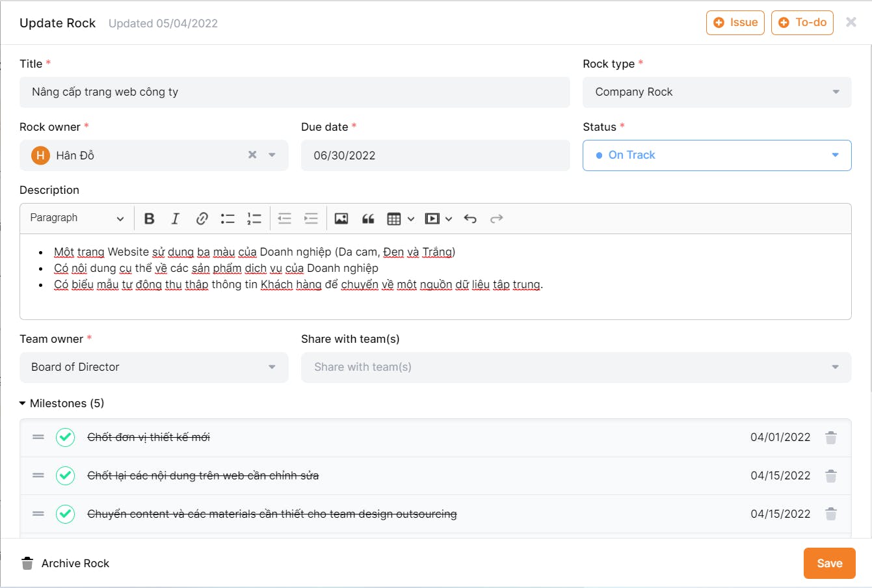872x588 pixels.
Task: Uncheck milestone 'Chuyển content và các materials'
Action: [x=65, y=514]
